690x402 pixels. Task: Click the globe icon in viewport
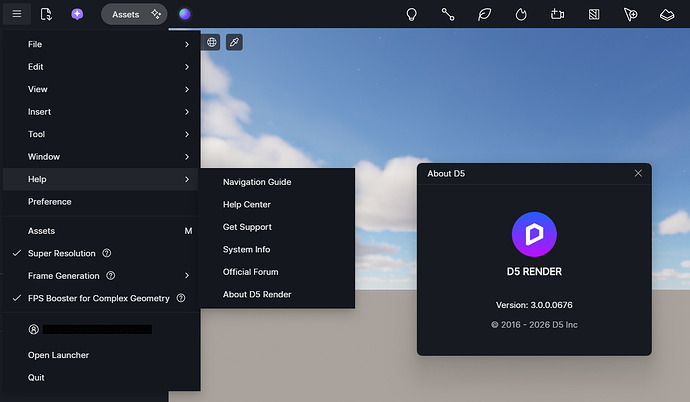[x=211, y=42]
